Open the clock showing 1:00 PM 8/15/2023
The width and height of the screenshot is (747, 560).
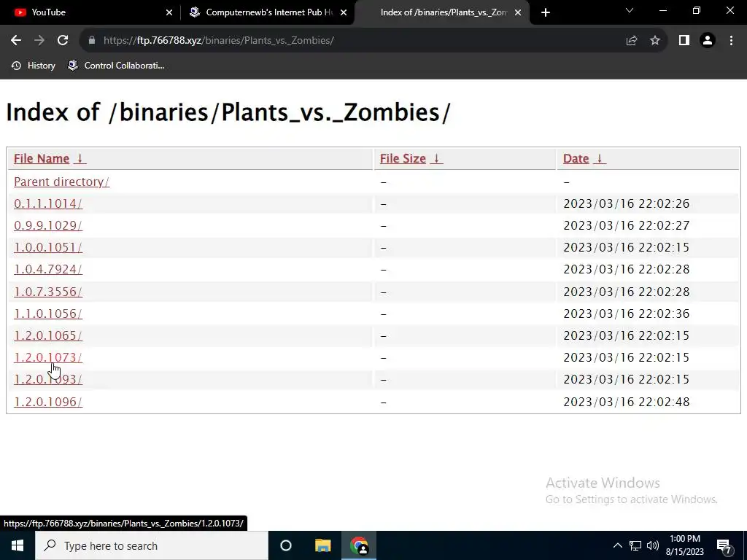coord(684,545)
